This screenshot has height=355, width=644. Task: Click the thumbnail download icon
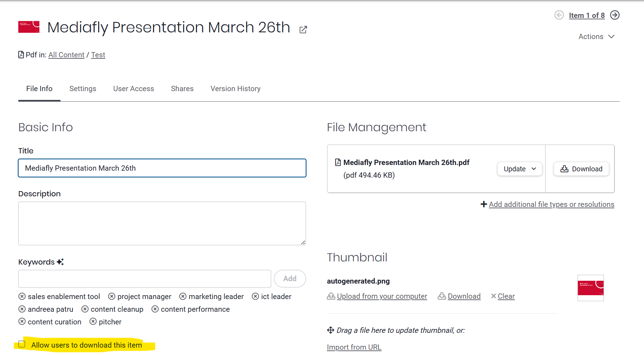point(442,296)
